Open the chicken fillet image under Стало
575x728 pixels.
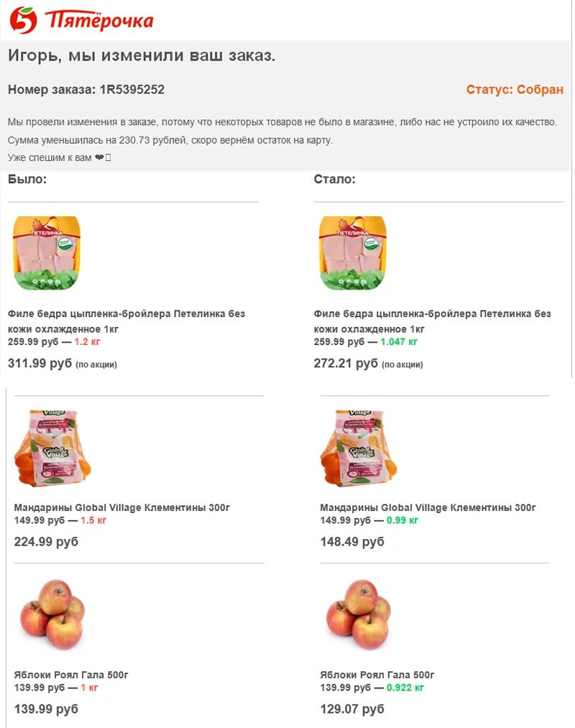[353, 253]
